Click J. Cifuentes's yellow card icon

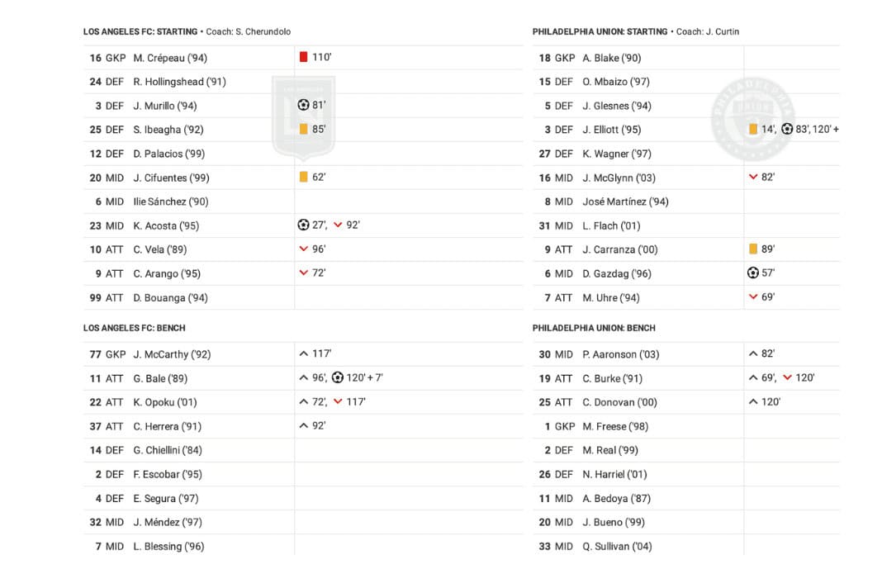pyautogui.click(x=304, y=177)
